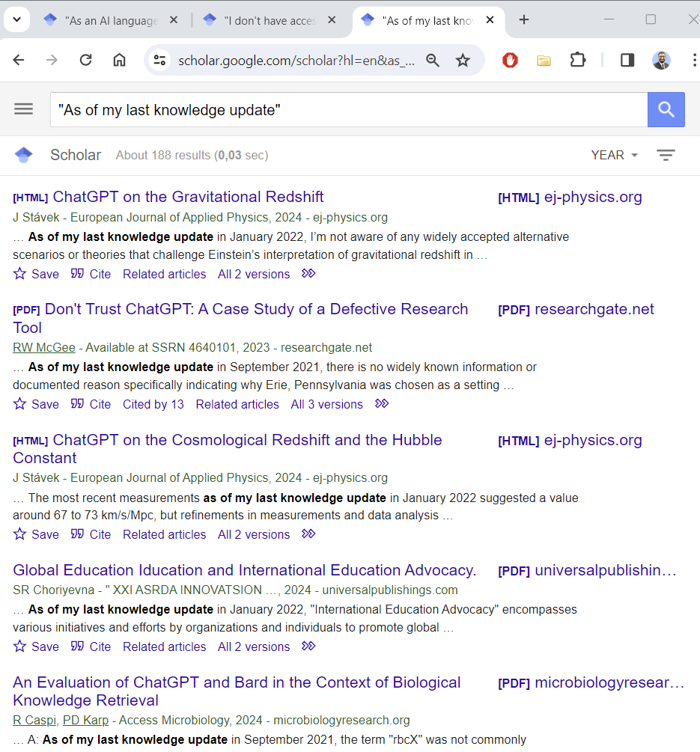Image resolution: width=700 pixels, height=752 pixels.
Task: Save the Gravitational Redshift result
Action: click(x=36, y=274)
